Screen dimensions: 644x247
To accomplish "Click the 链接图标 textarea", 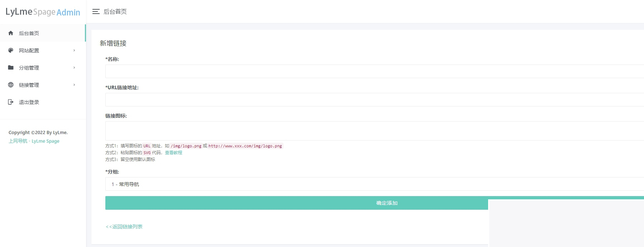I will coord(373,131).
